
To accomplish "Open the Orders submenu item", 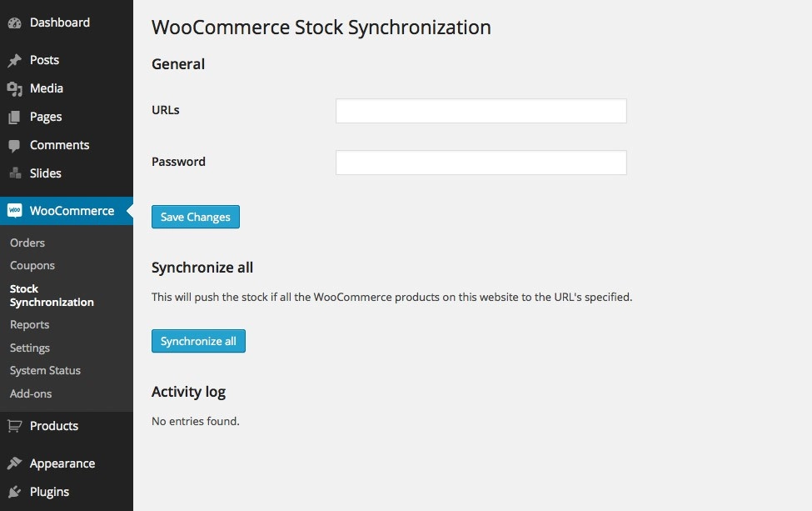I will click(27, 243).
